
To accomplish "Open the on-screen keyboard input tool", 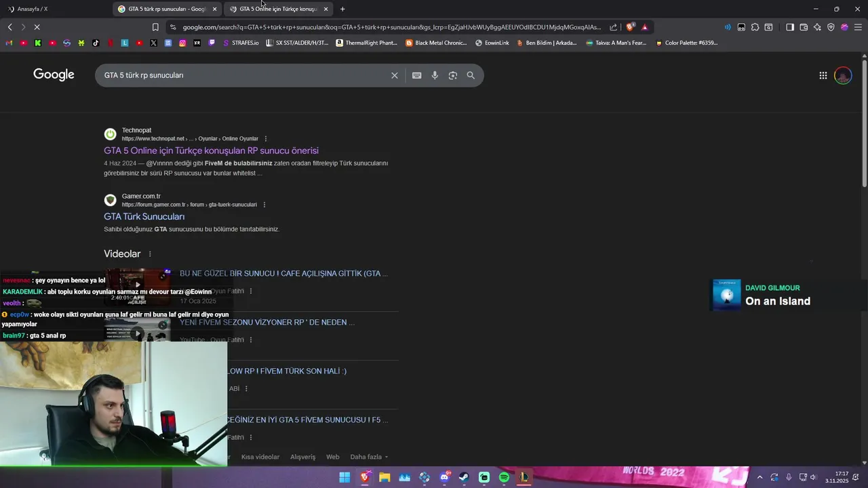I will (x=417, y=75).
